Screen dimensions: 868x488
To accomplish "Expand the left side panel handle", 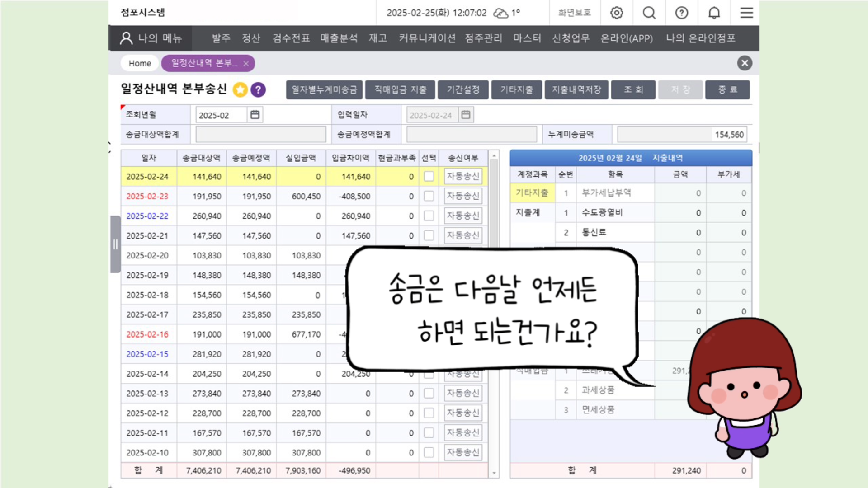I will 115,244.
